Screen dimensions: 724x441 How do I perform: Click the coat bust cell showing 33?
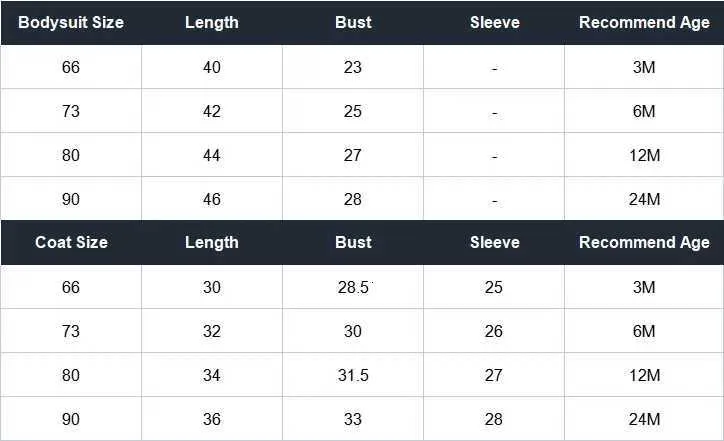(353, 419)
